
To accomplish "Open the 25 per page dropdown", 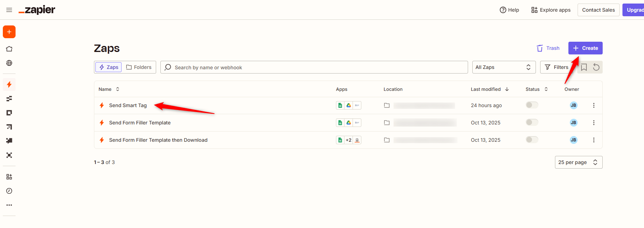I will [578, 162].
